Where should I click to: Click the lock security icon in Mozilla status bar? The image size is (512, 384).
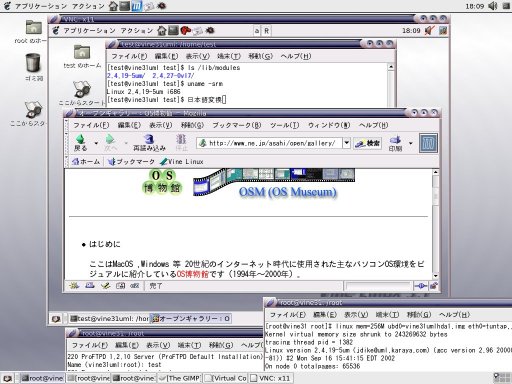(x=433, y=286)
